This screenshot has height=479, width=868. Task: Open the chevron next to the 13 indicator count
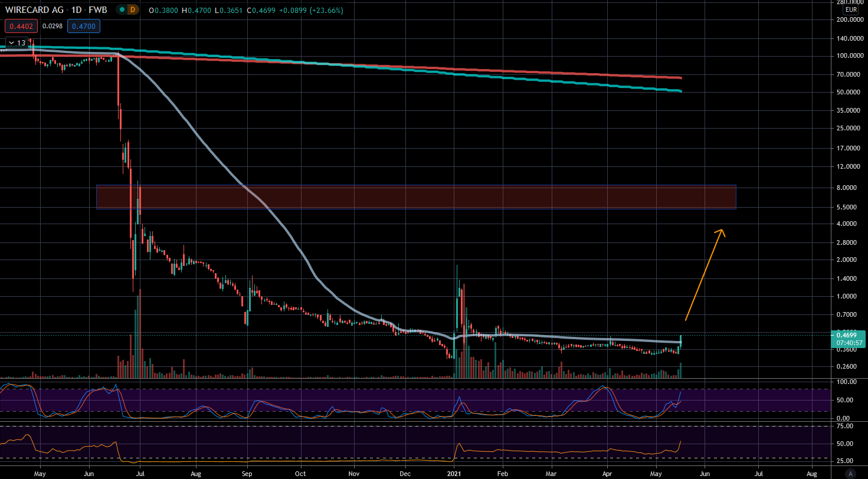pyautogui.click(x=11, y=42)
